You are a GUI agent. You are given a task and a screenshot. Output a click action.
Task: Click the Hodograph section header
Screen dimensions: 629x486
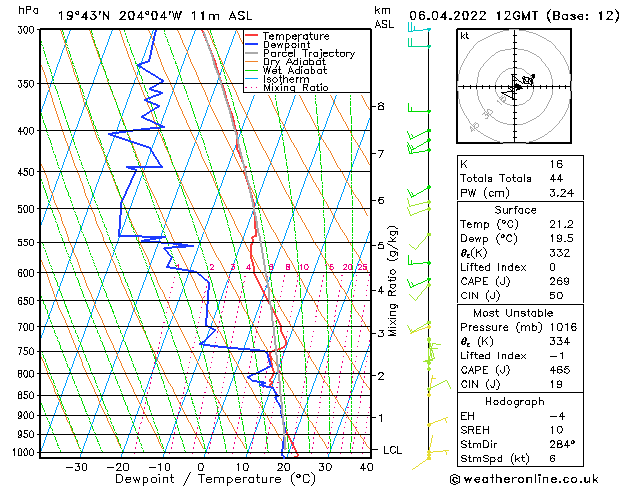515,402
